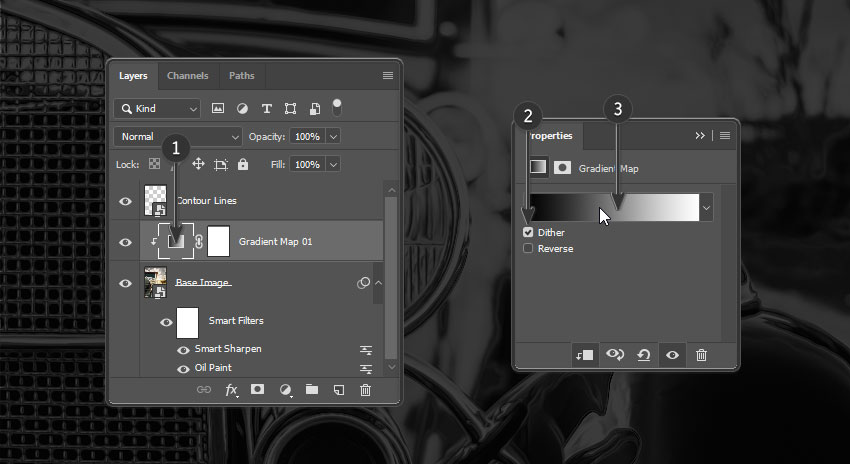Filter layers by pixel layers
The width and height of the screenshot is (850, 464).
click(218, 108)
